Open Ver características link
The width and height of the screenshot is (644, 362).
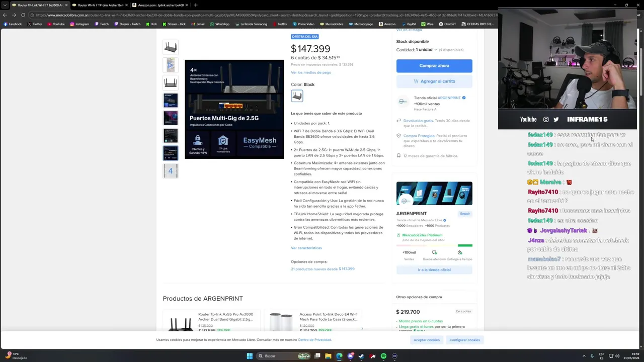(306, 248)
